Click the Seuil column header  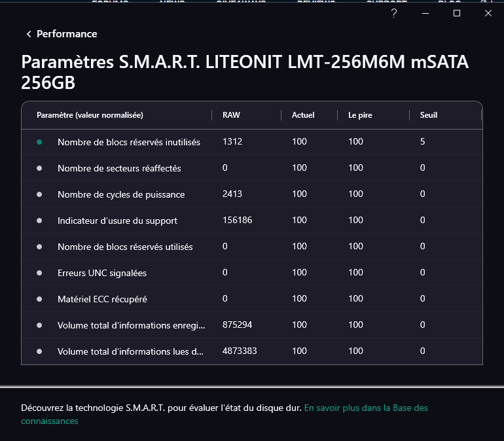coord(428,115)
